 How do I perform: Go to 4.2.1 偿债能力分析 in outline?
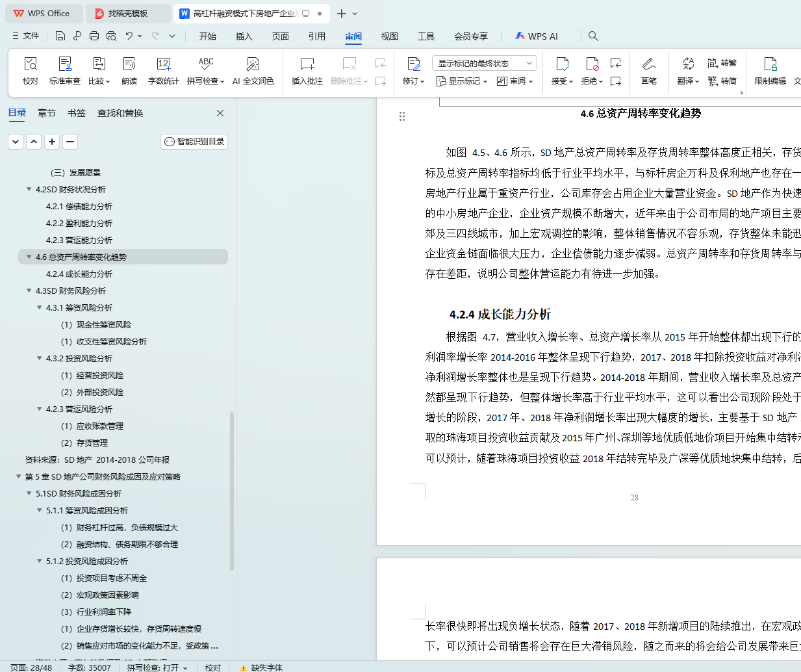click(x=79, y=206)
